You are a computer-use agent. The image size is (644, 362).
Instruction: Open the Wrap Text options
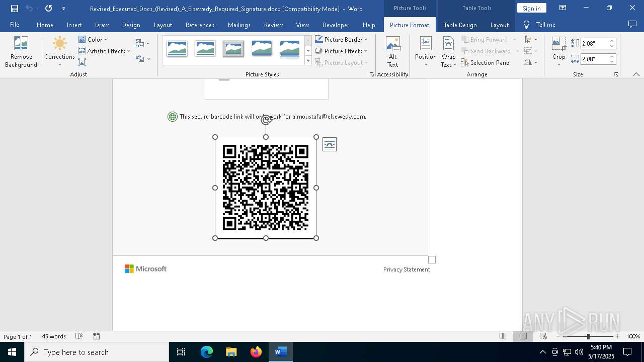448,52
